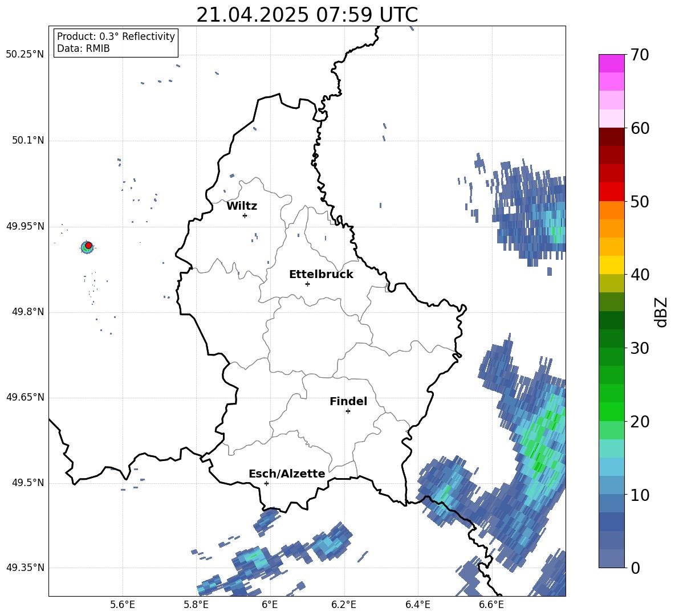Click the 49.65°N latitude label
The image size is (675, 616).
[25, 397]
